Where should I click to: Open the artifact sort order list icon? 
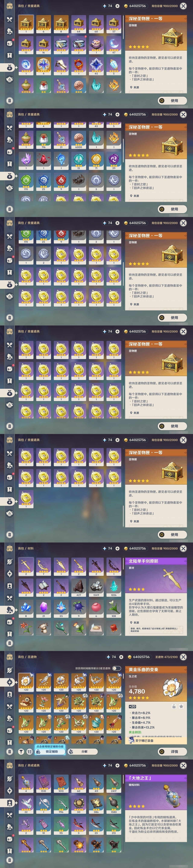click(x=29, y=751)
